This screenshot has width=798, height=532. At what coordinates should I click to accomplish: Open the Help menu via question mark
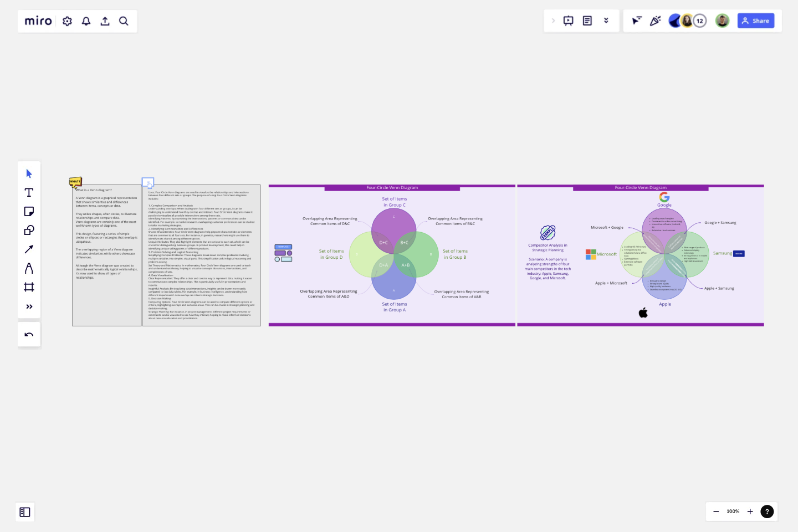pos(767,511)
